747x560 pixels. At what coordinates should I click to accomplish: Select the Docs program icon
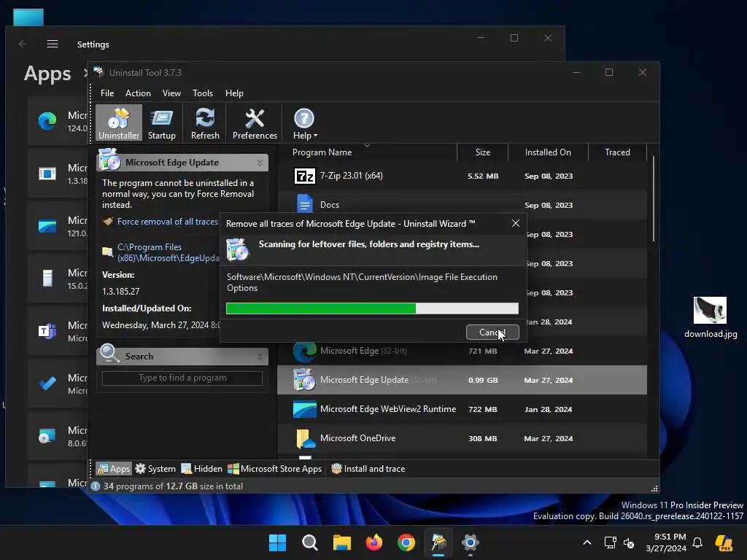click(305, 204)
